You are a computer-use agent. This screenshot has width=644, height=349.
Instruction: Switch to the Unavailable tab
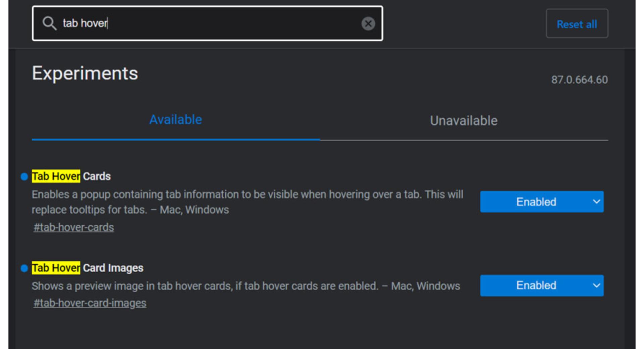(x=464, y=121)
